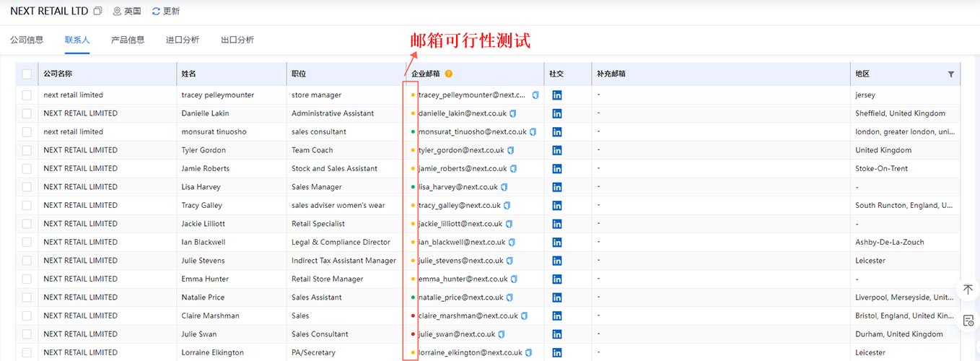Screen dimensions: 980x361
Task: Copy tracey_pelleymounter email address icon
Action: click(x=535, y=95)
